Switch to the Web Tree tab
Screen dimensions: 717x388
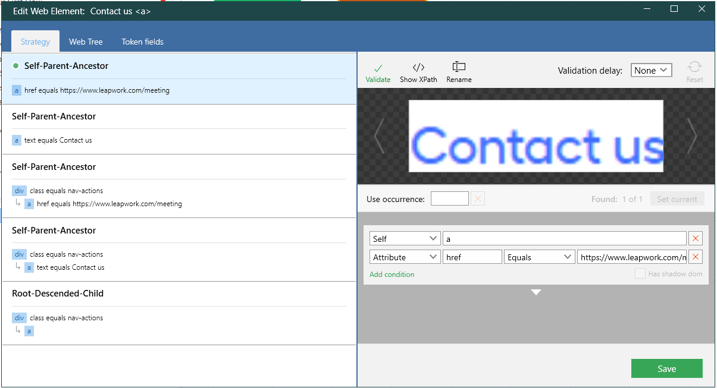click(86, 42)
